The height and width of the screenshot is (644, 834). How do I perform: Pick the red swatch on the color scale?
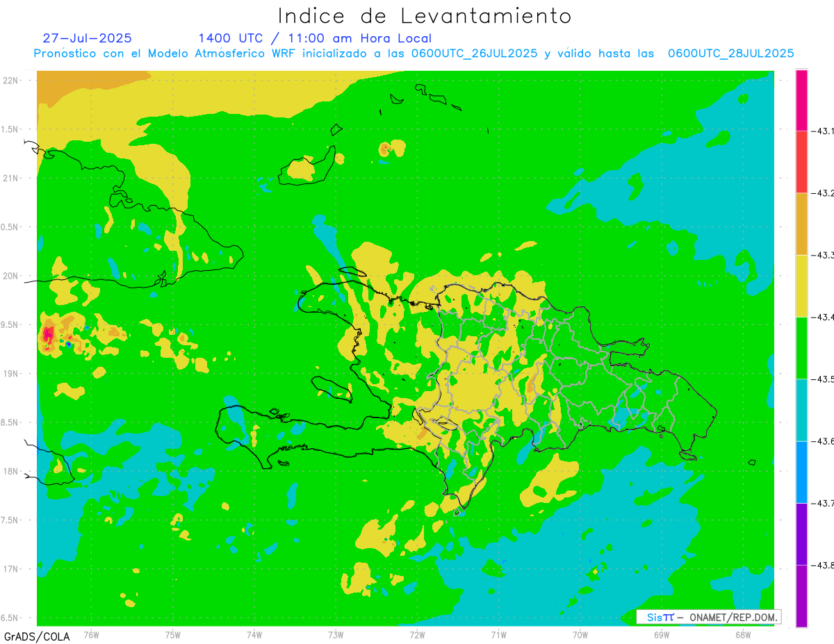[801, 162]
